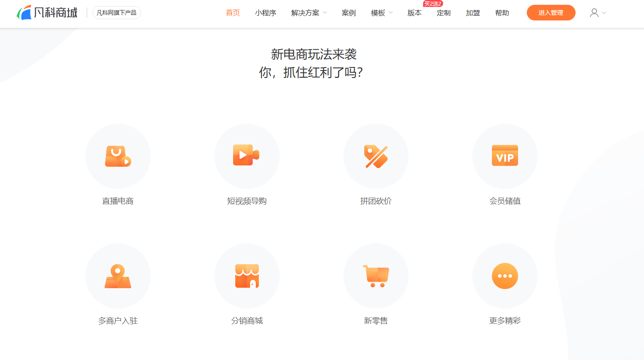The height and width of the screenshot is (360, 644).
Task: Click the 分销商城 label
Action: point(247,320)
